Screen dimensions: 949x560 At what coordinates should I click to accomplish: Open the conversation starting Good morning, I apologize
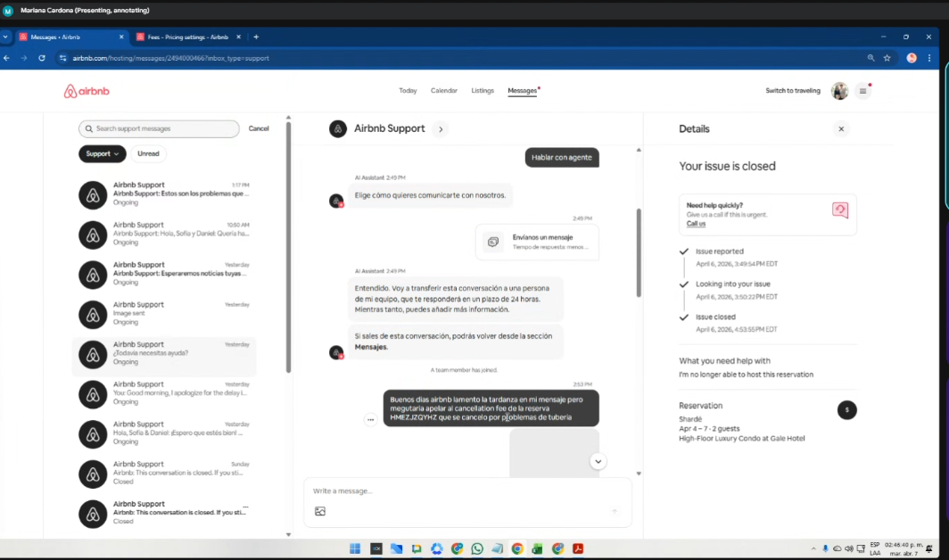[164, 394]
